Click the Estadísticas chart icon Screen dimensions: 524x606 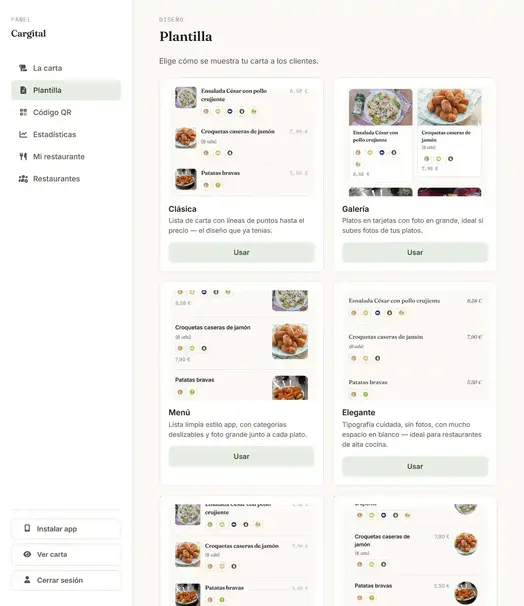[x=23, y=134]
